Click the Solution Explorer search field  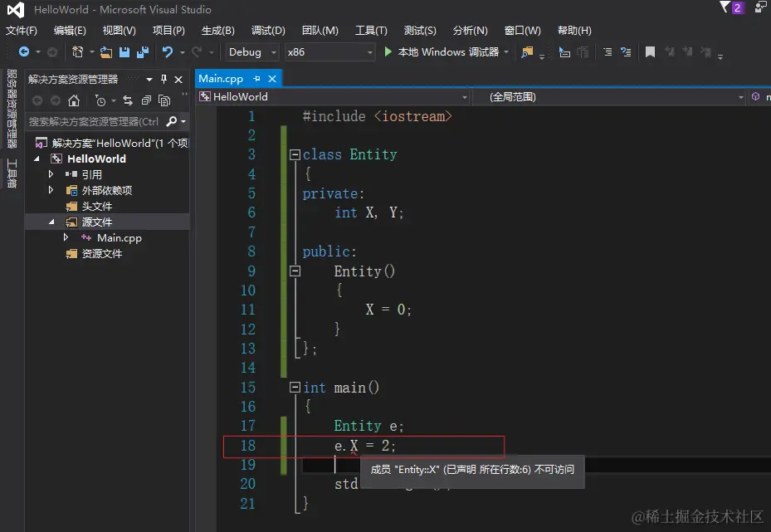pyautogui.click(x=93, y=121)
